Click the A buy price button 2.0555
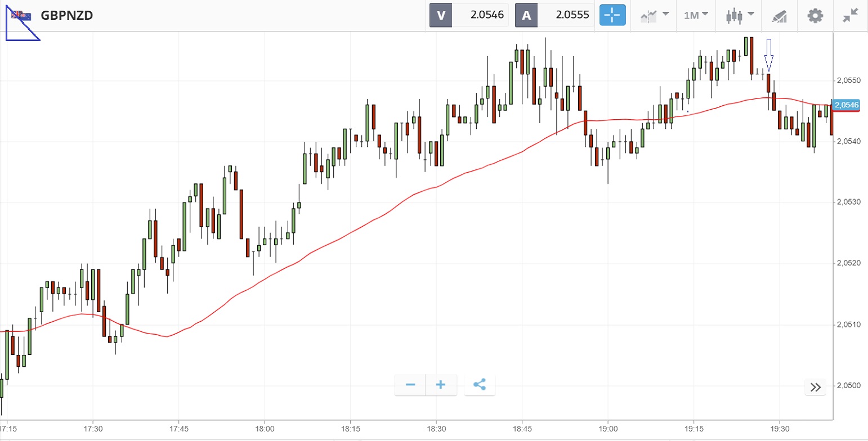This screenshot has height=441, width=868. click(554, 15)
